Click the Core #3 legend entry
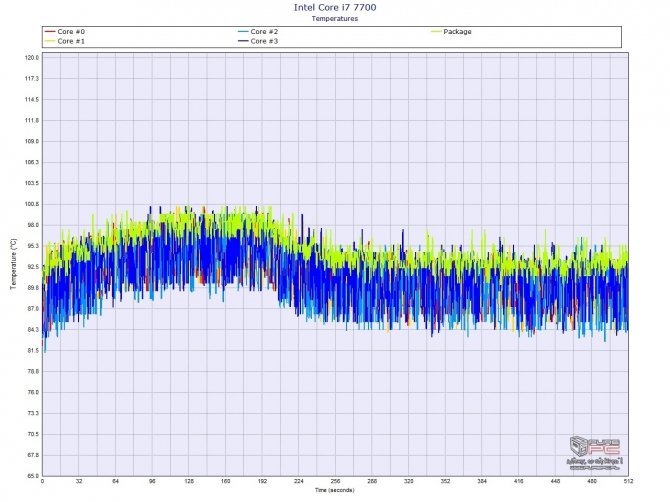670x502 pixels. (258, 41)
